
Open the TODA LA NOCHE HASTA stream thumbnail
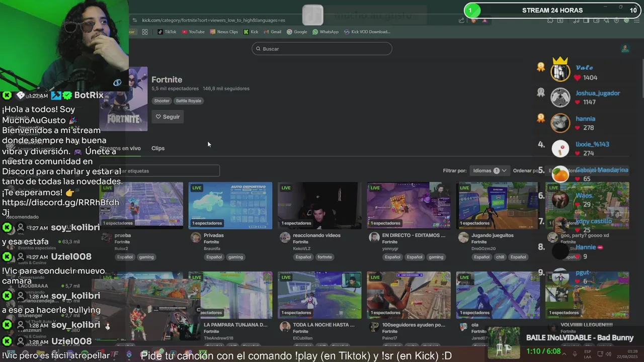(x=319, y=295)
